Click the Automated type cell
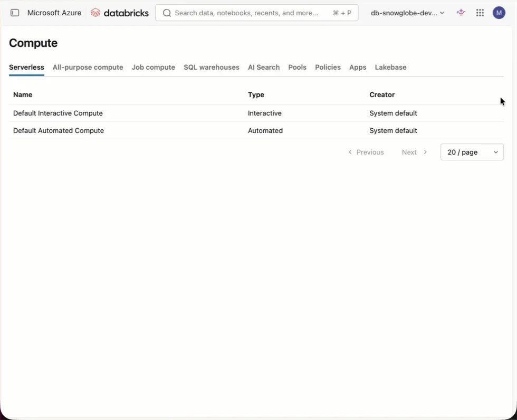The height and width of the screenshot is (420, 517). click(x=265, y=130)
